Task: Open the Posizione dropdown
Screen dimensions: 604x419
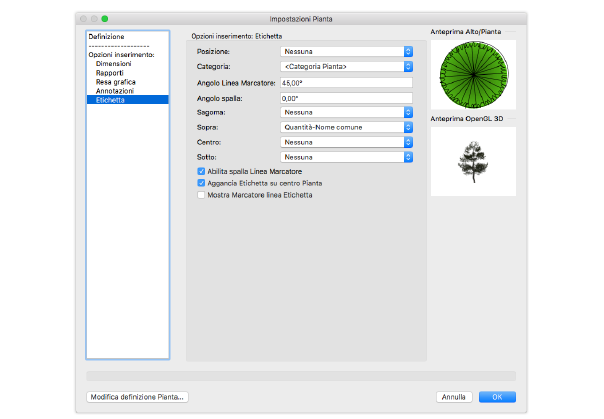Action: [346, 51]
